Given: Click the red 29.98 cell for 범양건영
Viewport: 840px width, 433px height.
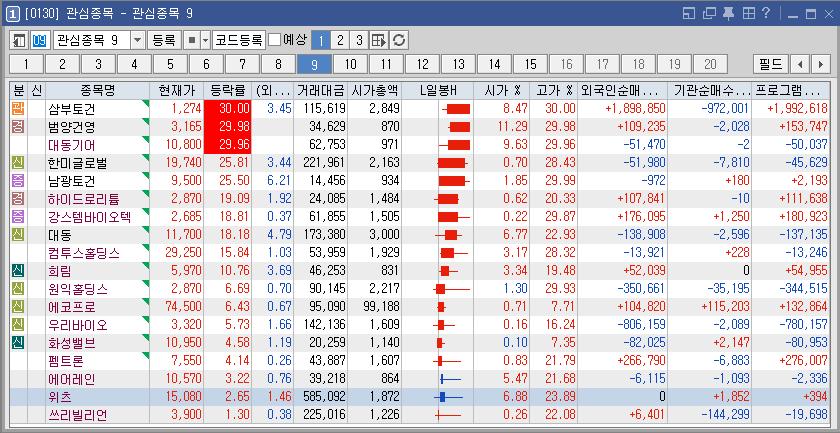Looking at the screenshot, I should click(x=228, y=127).
